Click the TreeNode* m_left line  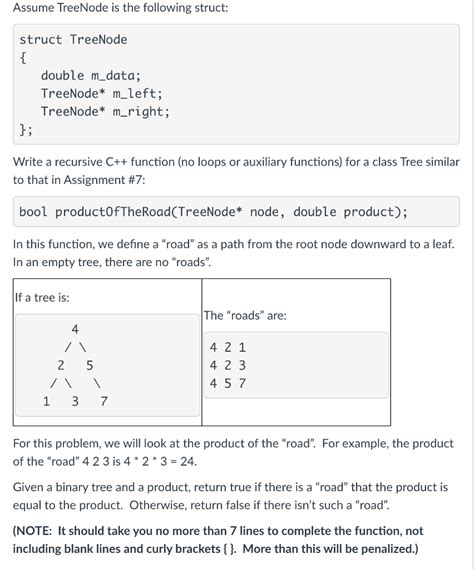pos(102,94)
